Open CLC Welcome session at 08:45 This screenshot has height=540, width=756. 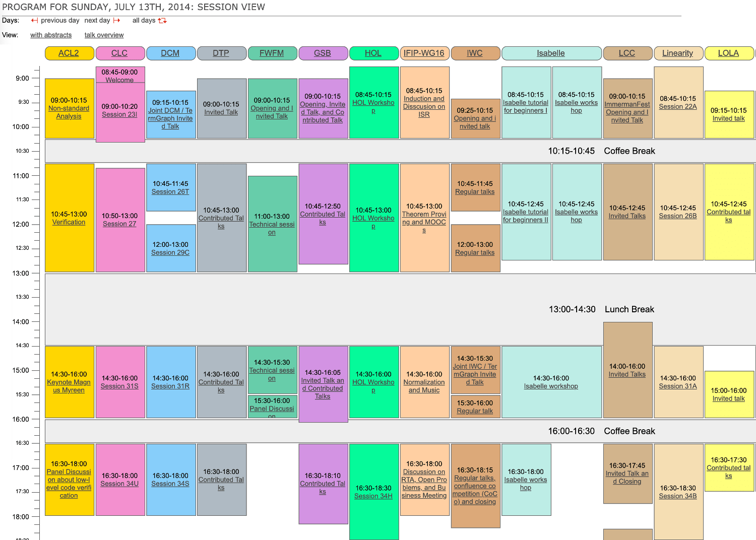coord(119,80)
